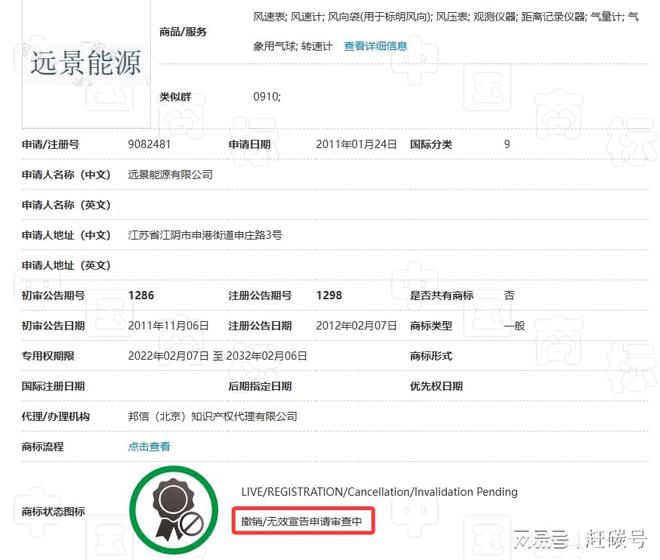The width and height of the screenshot is (660, 560).
Task: Select agency 邦信（北京）知识产权代理有限公司
Action: (x=213, y=416)
